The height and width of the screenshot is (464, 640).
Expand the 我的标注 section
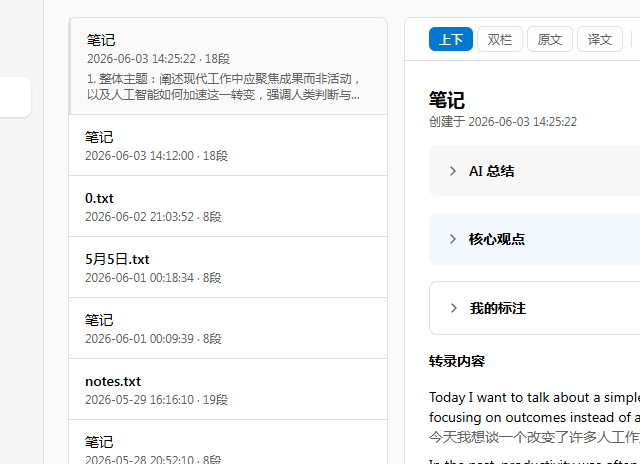pyautogui.click(x=534, y=308)
